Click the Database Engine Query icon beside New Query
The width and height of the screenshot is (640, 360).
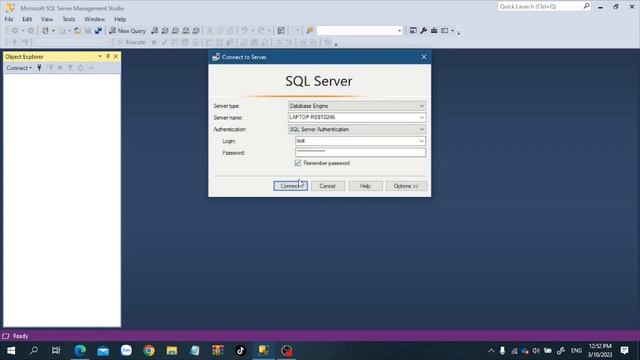pos(155,31)
